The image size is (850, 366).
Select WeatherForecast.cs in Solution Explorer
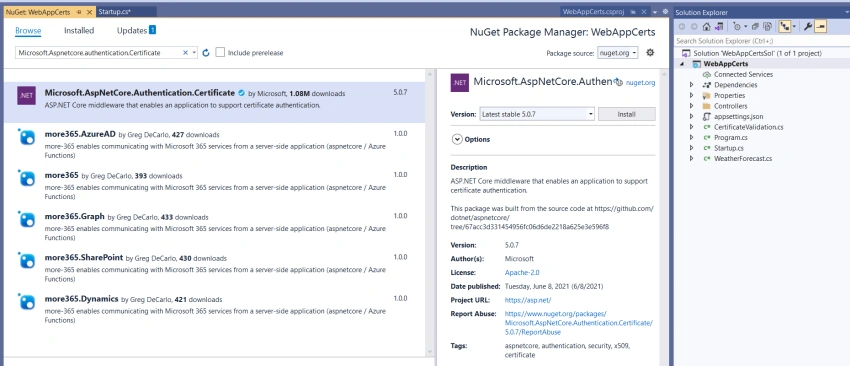click(743, 159)
